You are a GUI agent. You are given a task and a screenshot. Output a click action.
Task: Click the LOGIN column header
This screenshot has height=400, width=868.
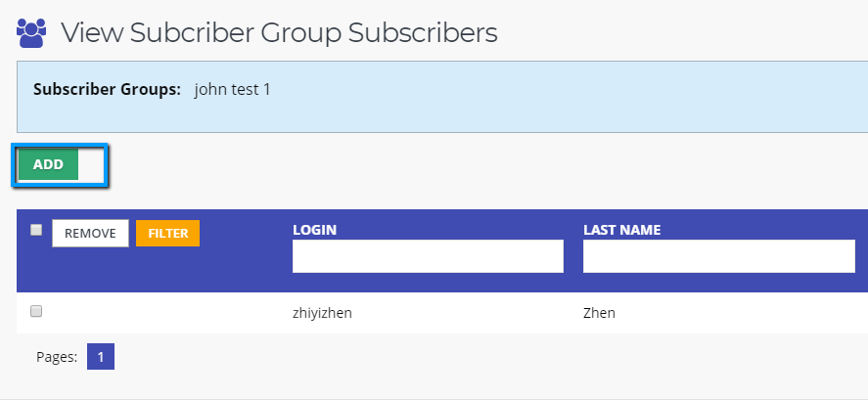[x=314, y=230]
